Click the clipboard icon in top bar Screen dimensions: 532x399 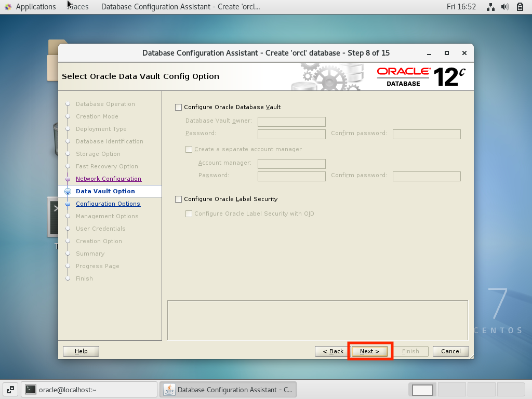coord(520,7)
